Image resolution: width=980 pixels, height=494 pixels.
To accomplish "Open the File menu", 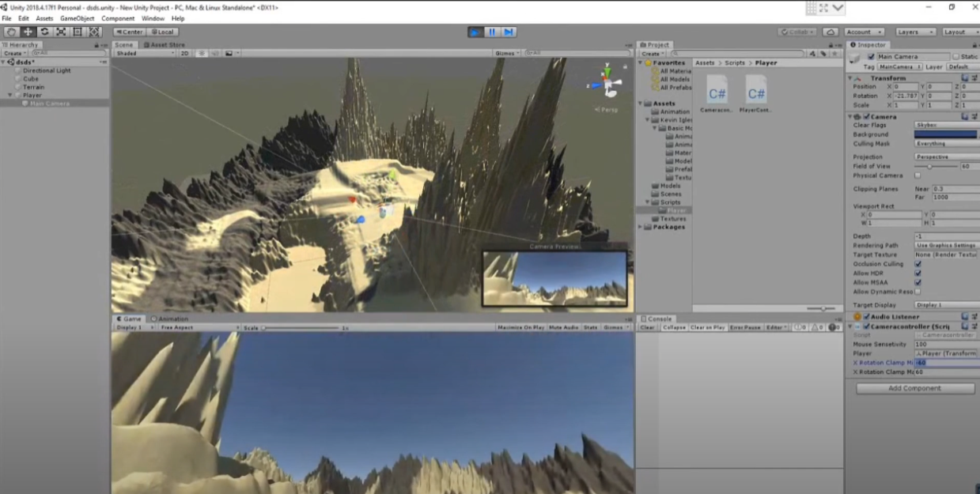I will (7, 18).
